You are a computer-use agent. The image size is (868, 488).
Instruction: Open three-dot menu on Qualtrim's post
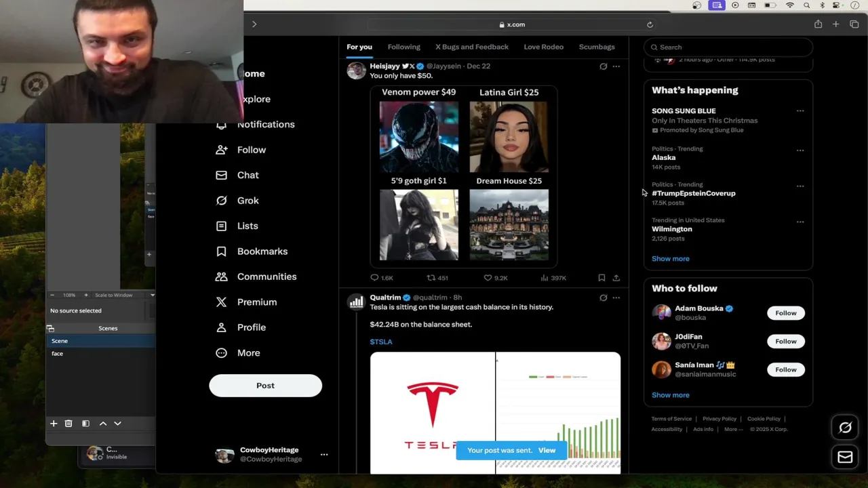click(x=616, y=298)
